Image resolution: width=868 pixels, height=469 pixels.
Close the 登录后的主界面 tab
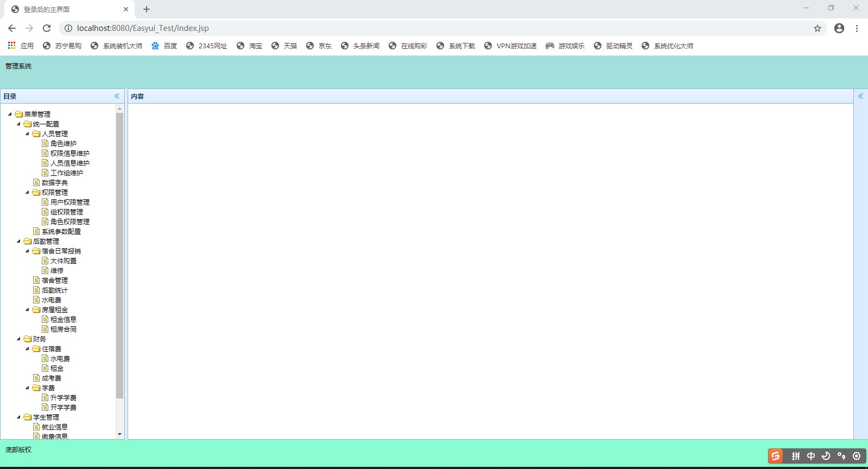126,9
